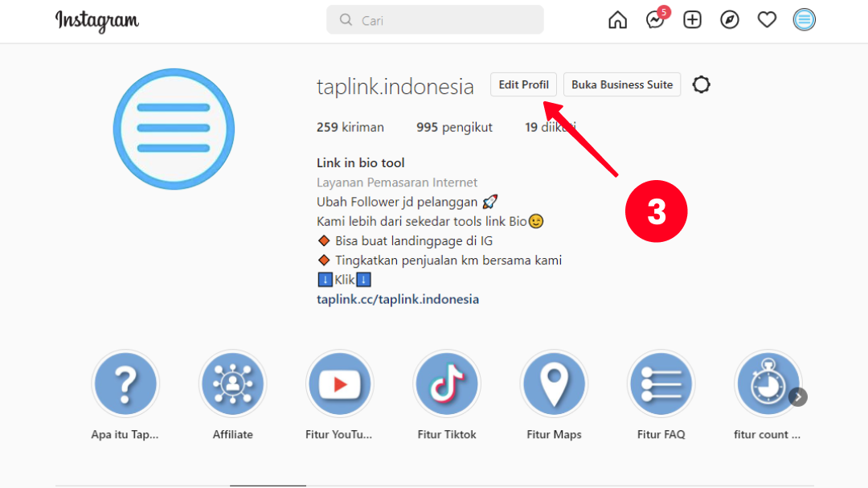The image size is (868, 488).
Task: Open the large profile picture
Action: 174,129
